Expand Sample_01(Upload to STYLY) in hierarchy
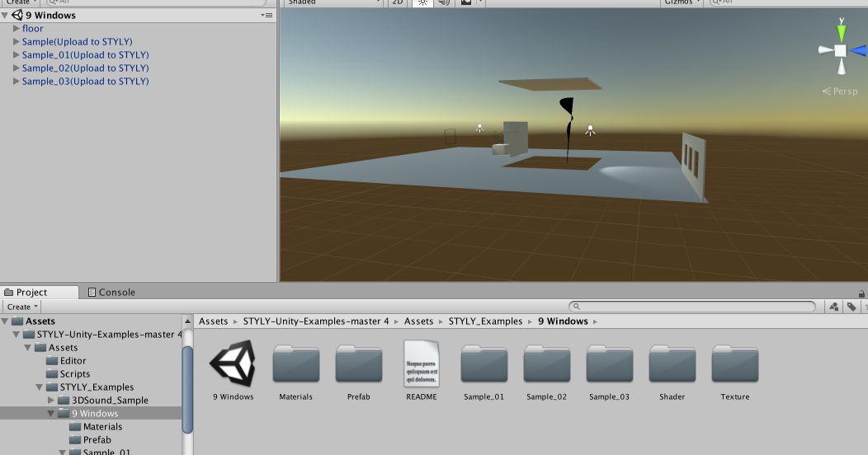Image resolution: width=868 pixels, height=455 pixels. pyautogui.click(x=16, y=54)
